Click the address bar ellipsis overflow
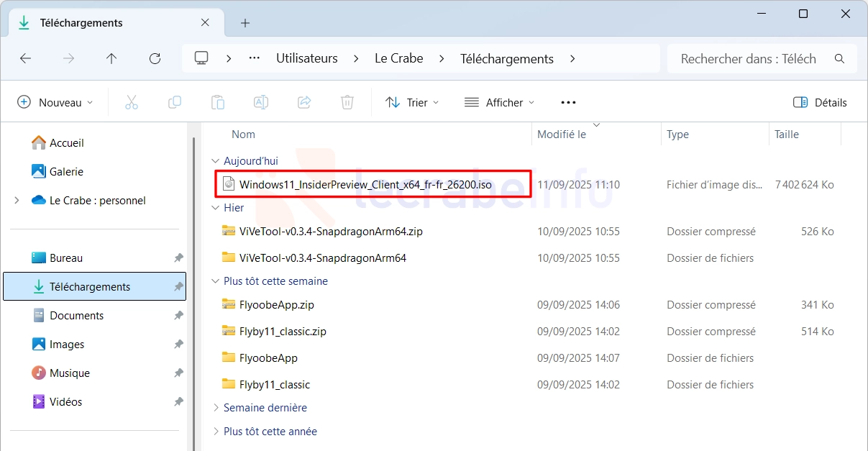Image resolution: width=868 pixels, height=451 pixels. click(x=254, y=58)
